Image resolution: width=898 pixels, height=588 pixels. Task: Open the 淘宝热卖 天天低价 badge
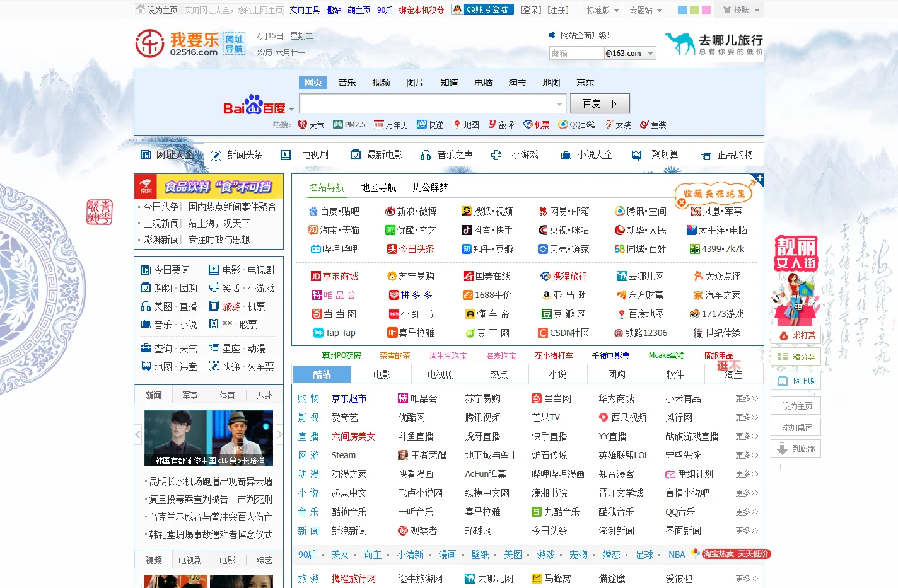[x=736, y=554]
